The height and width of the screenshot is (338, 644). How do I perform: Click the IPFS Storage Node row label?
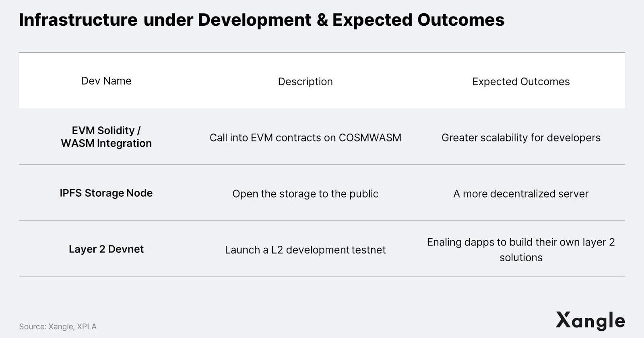coord(106,193)
